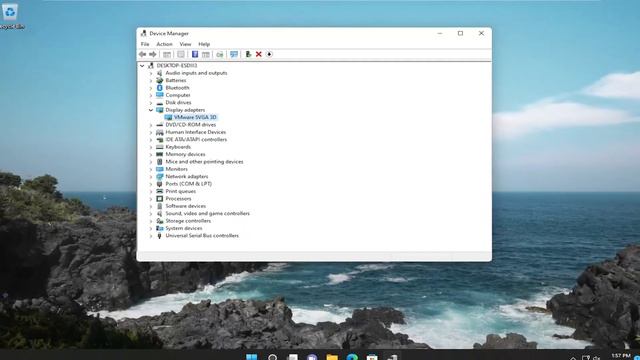
Task: Expand the Storage controllers node chevron
Action: [151, 221]
